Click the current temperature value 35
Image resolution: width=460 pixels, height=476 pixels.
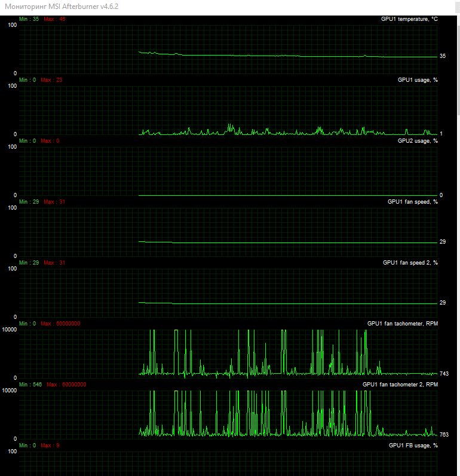click(443, 56)
